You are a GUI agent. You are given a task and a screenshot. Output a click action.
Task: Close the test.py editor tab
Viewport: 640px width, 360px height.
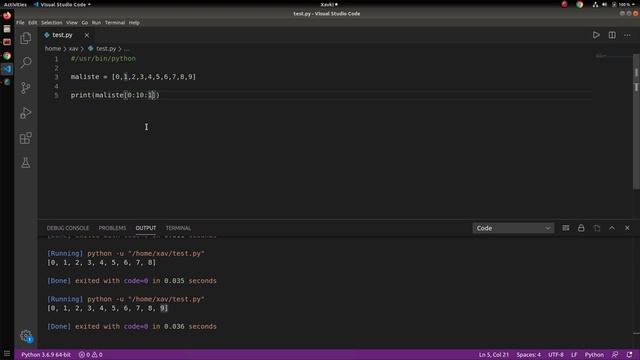pyautogui.click(x=87, y=35)
